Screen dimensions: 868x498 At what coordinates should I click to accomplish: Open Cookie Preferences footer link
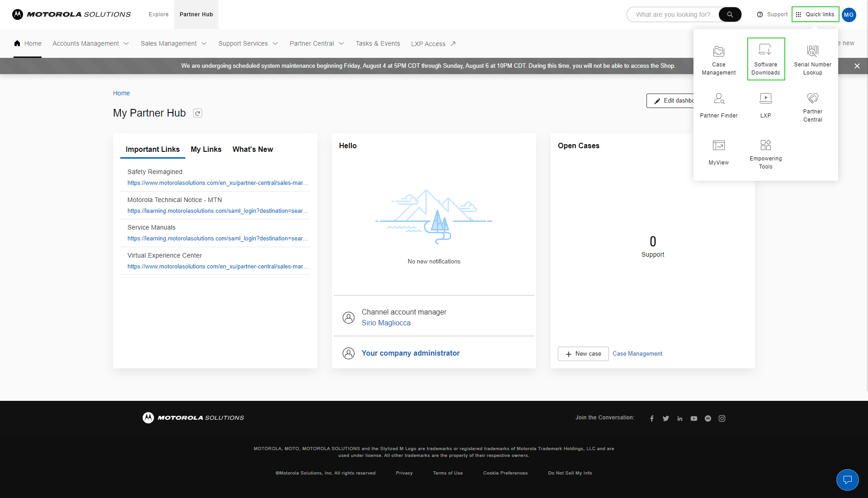(x=505, y=473)
